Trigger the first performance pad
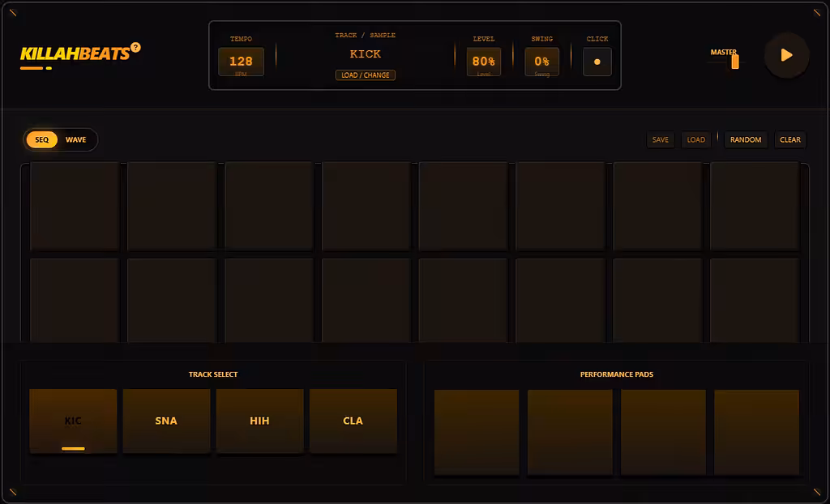The height and width of the screenshot is (504, 830). [x=477, y=432]
